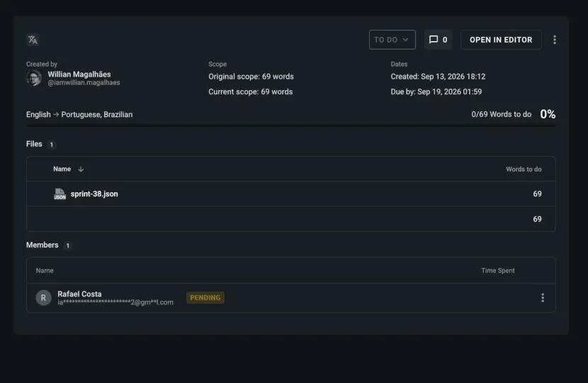Click OPEN IN EDITOR button
The width and height of the screenshot is (588, 383).
pyautogui.click(x=501, y=40)
